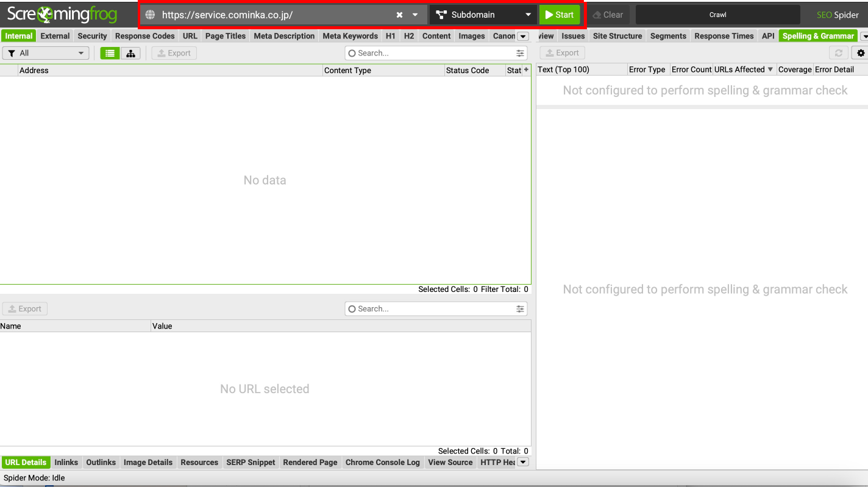The width and height of the screenshot is (868, 487).
Task: Click Export in the lower panel
Action: point(24,309)
